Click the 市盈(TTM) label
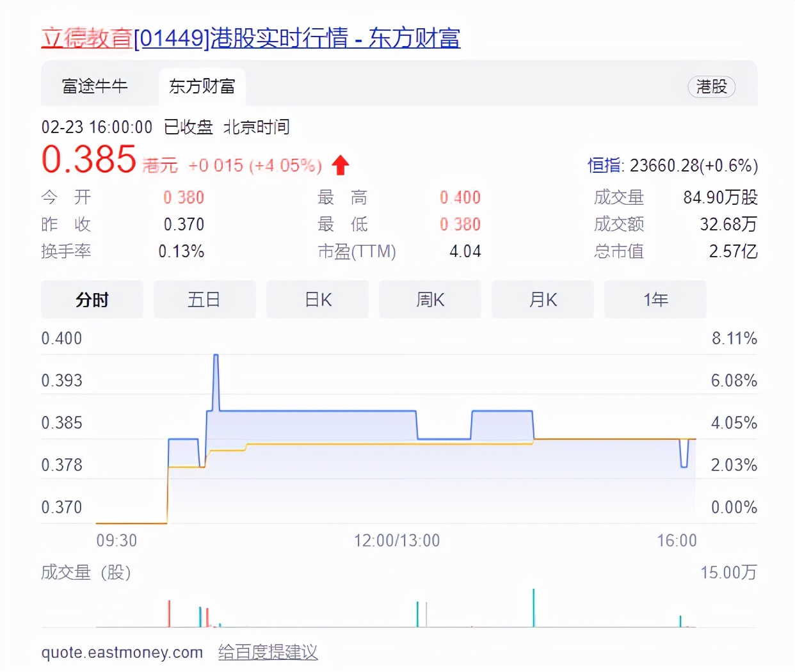The image size is (795, 672). (357, 251)
